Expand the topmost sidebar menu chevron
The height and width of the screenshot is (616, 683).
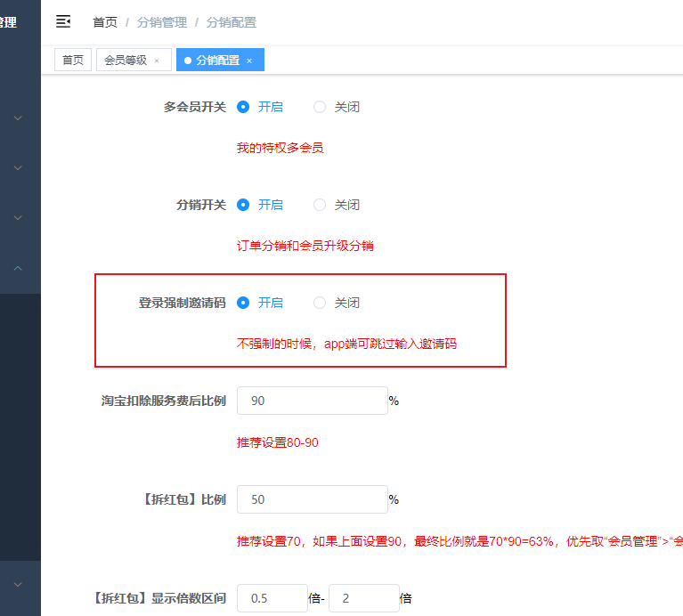18,118
